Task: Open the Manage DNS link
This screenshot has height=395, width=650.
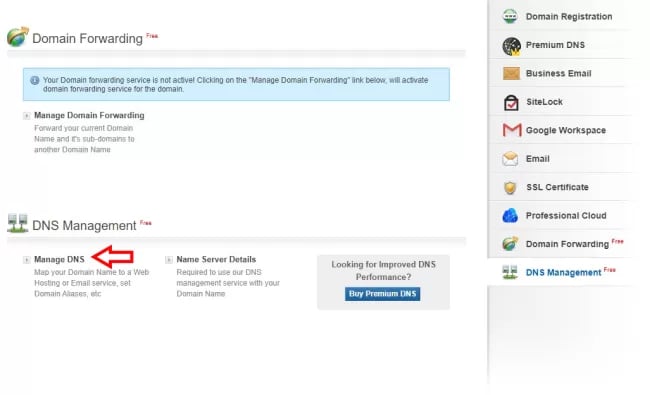Action: point(59,259)
